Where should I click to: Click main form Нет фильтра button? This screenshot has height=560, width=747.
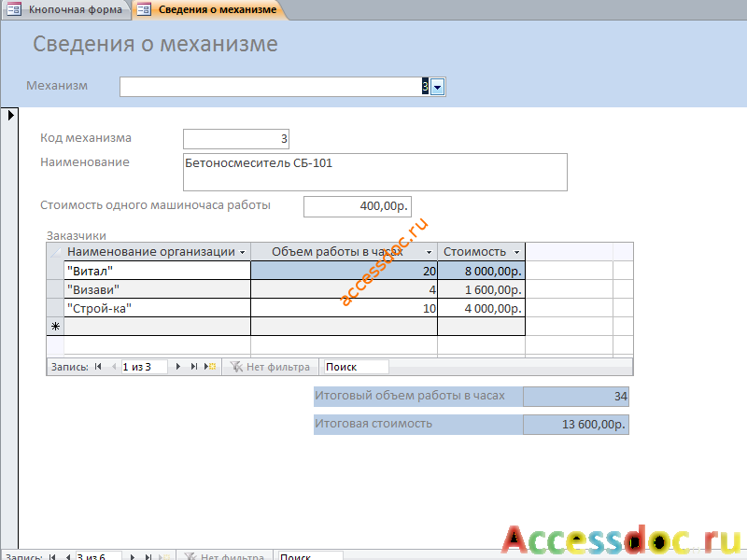click(x=224, y=556)
